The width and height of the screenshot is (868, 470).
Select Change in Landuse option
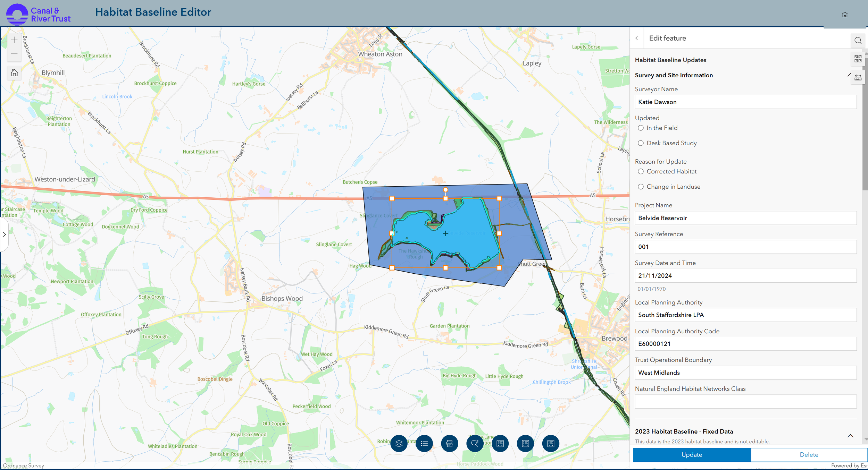pos(641,187)
